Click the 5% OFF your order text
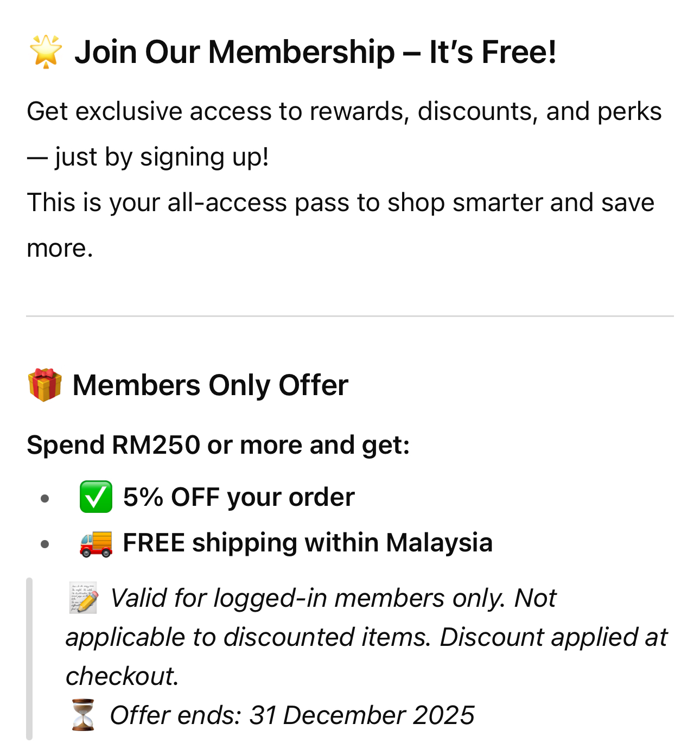Image resolution: width=700 pixels, height=749 pixels. coord(239,497)
